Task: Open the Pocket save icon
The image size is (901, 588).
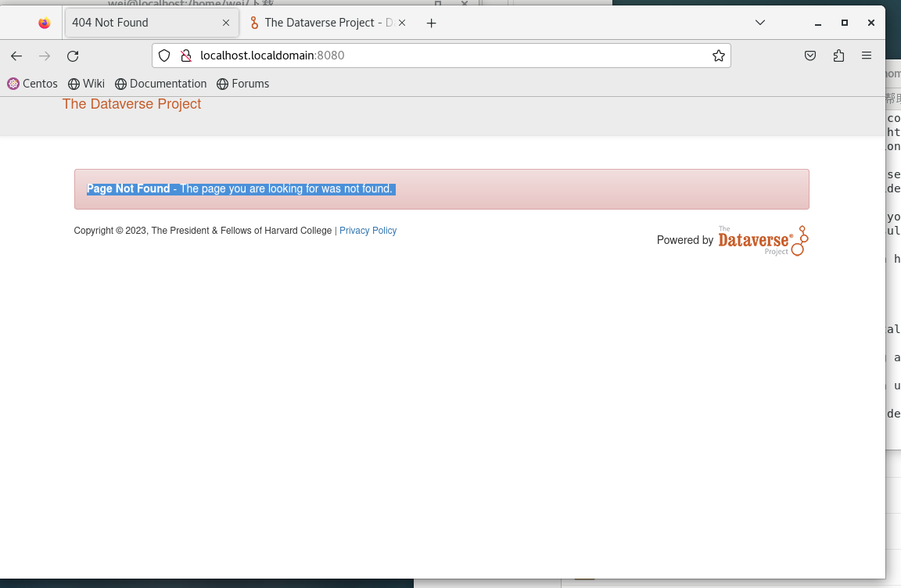Action: click(x=811, y=56)
